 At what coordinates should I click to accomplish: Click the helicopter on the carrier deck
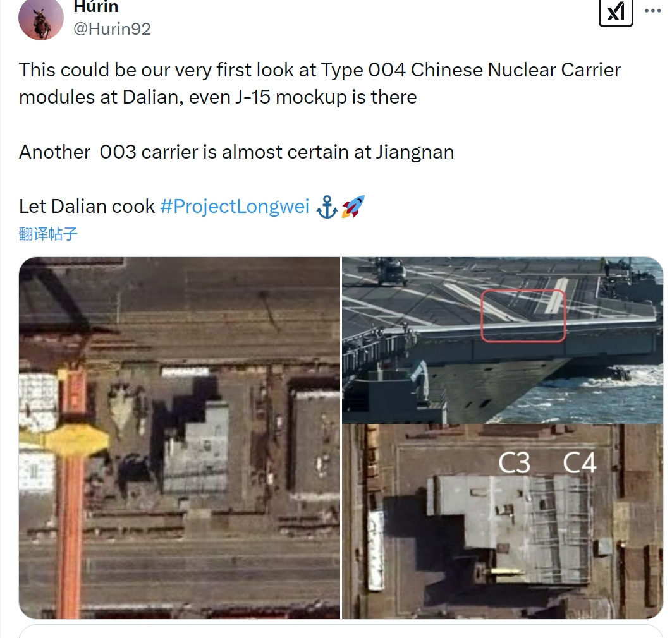(x=389, y=272)
